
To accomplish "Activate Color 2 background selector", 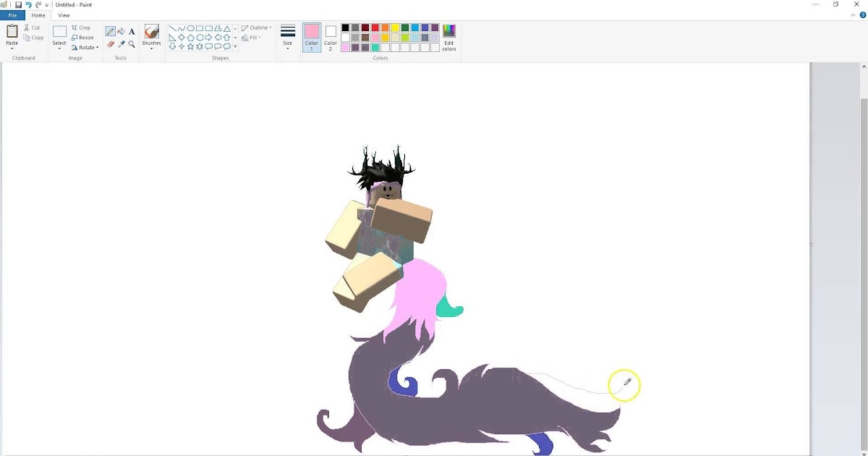I will 331,37.
